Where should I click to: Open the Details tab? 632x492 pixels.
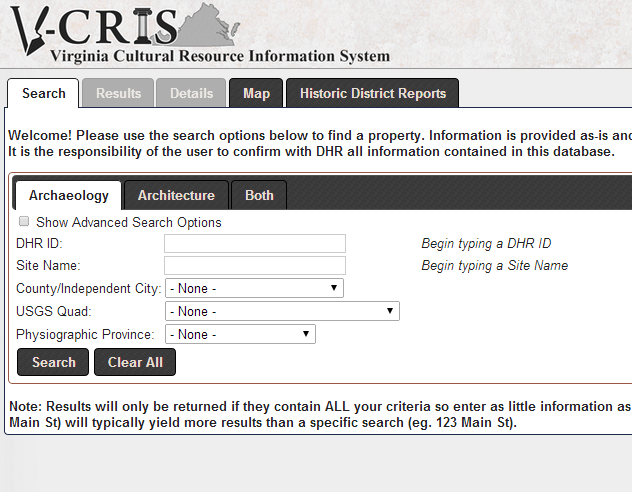point(191,93)
